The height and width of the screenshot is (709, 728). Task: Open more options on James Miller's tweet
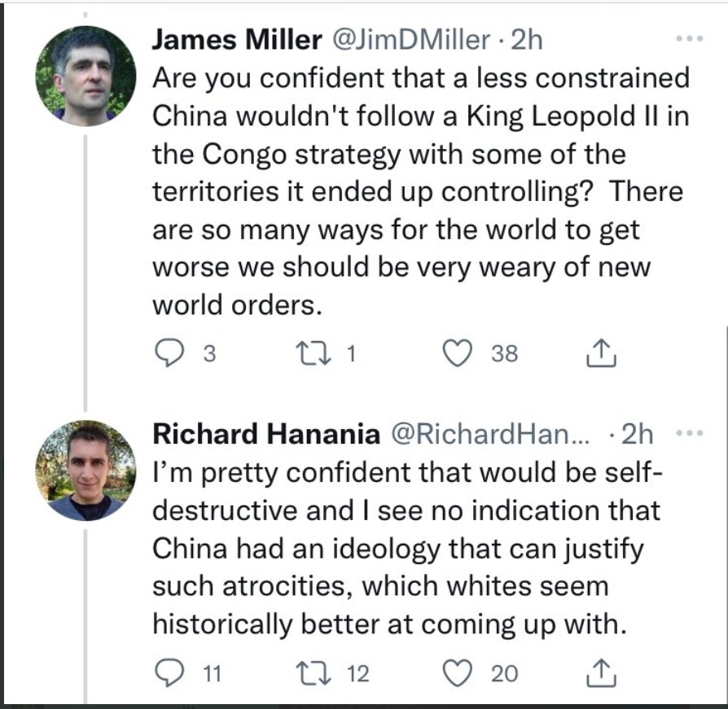point(690,39)
